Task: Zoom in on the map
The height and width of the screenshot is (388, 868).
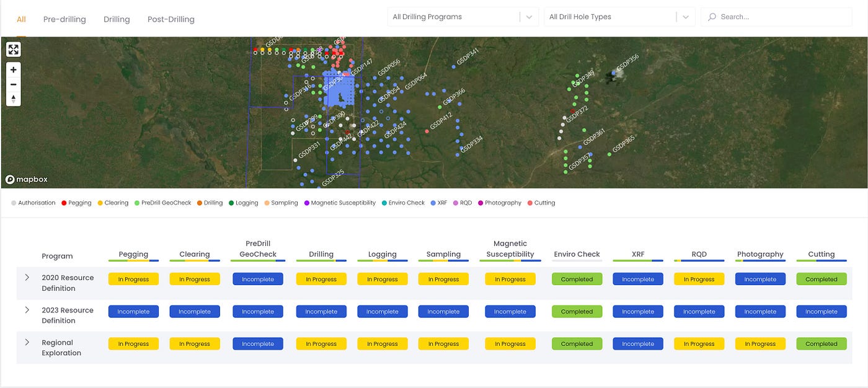Action: tap(13, 70)
